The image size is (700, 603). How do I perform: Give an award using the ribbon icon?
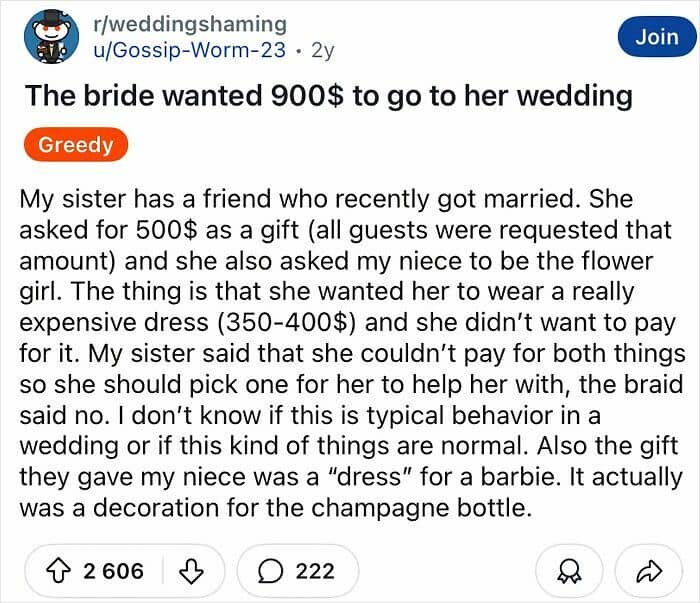pyautogui.click(x=569, y=572)
